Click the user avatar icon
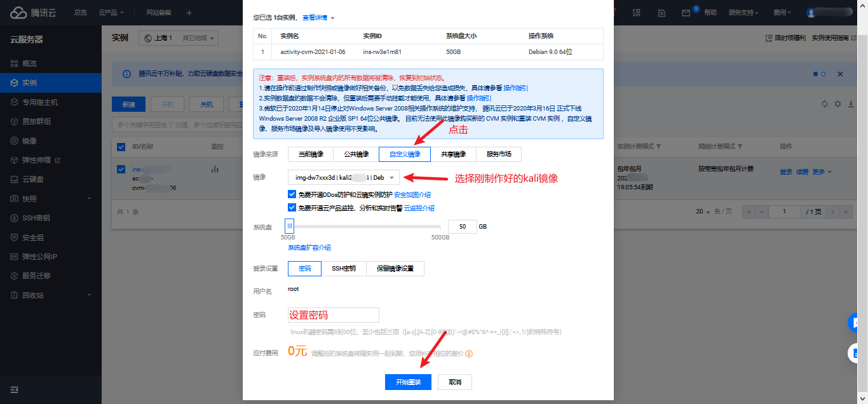Image resolution: width=868 pixels, height=404 pixels. [x=811, y=13]
